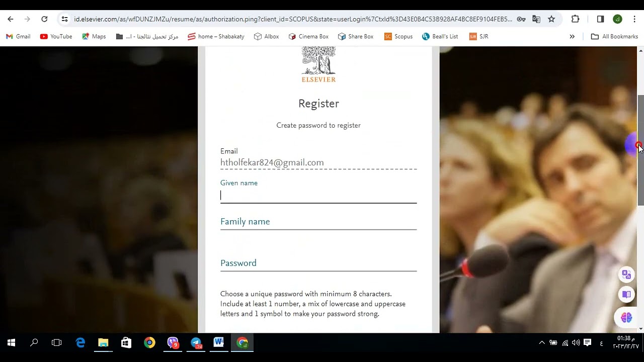Focus the Given name field
644x362 pixels.
click(x=318, y=195)
